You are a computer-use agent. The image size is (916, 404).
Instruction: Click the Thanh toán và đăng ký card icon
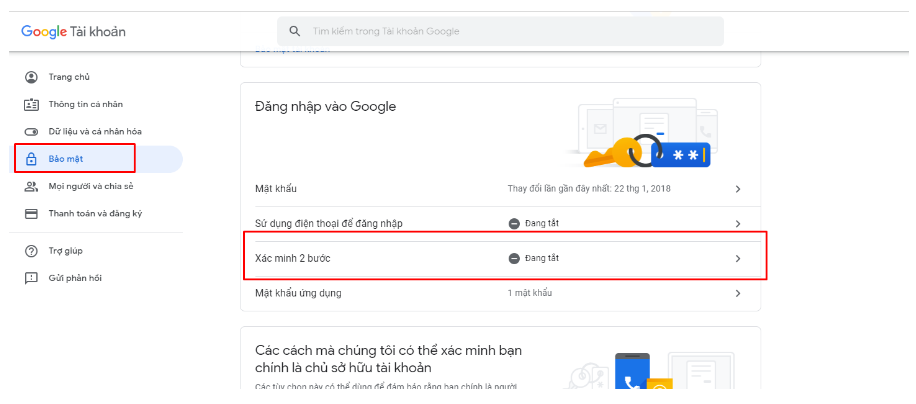click(x=31, y=214)
